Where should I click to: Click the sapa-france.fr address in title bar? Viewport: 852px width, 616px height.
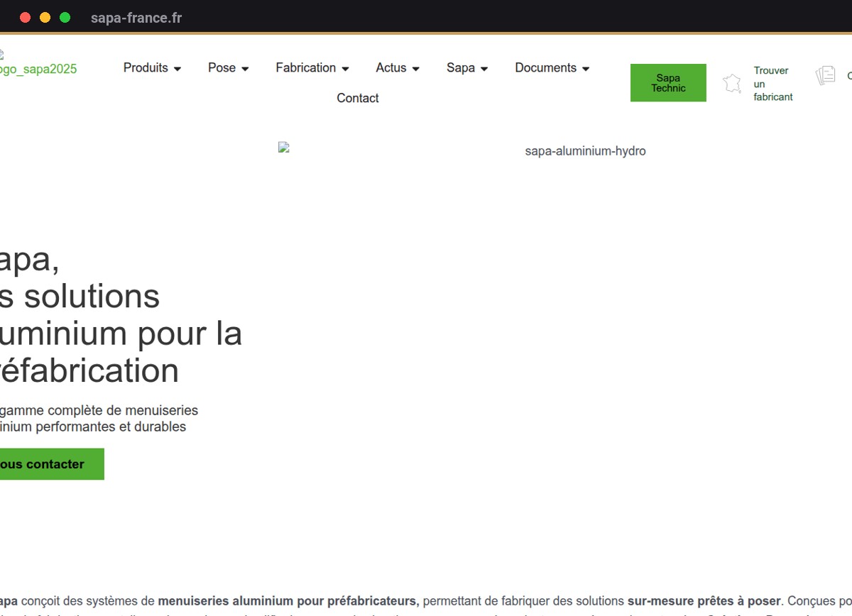(136, 18)
